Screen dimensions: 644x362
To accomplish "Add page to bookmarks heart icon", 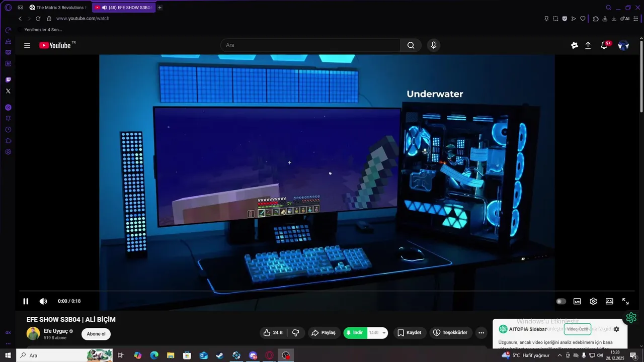I will tap(583, 19).
